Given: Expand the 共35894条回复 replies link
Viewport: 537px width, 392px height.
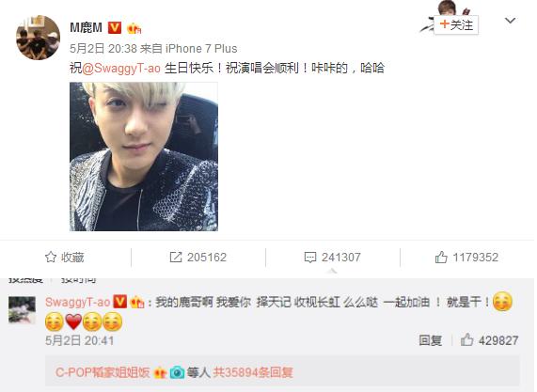Looking at the screenshot, I should pos(253,372).
